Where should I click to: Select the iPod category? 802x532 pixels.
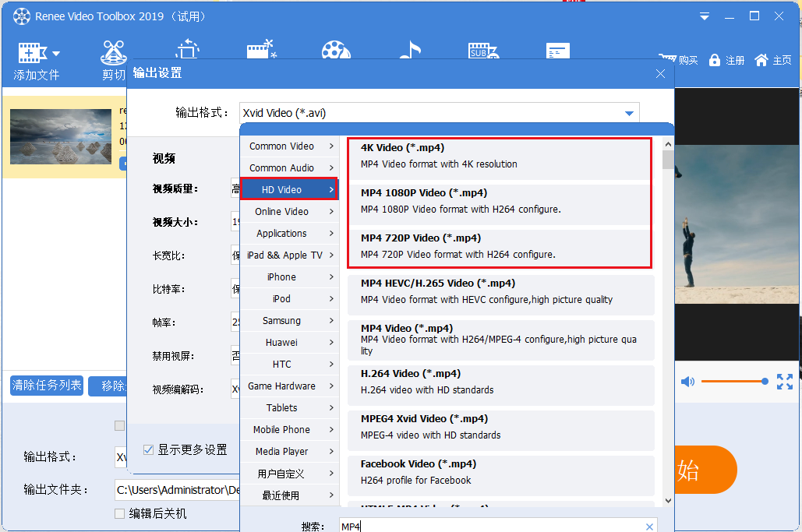point(289,299)
